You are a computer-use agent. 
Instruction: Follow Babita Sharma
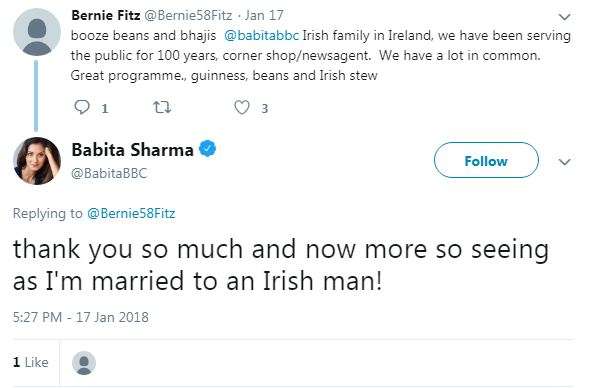(x=486, y=160)
